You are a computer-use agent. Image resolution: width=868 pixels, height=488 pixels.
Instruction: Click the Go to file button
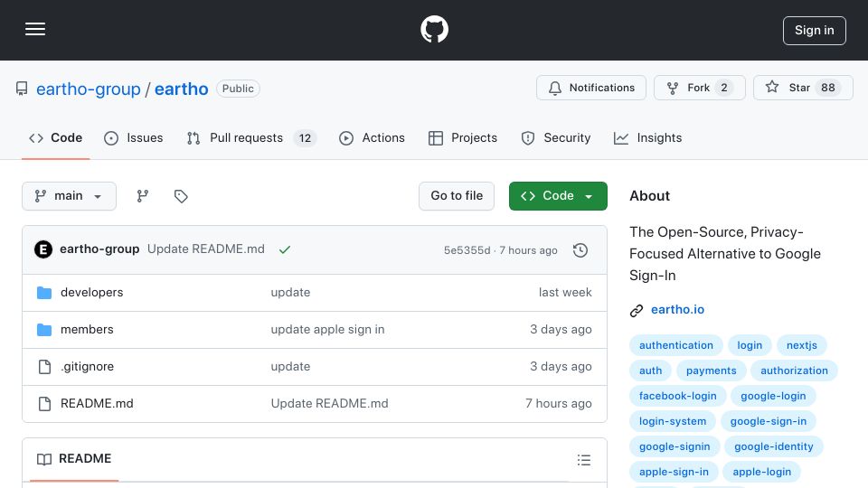457,196
